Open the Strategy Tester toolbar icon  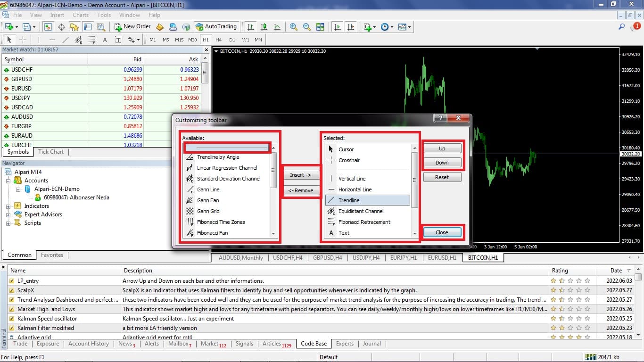click(x=101, y=27)
